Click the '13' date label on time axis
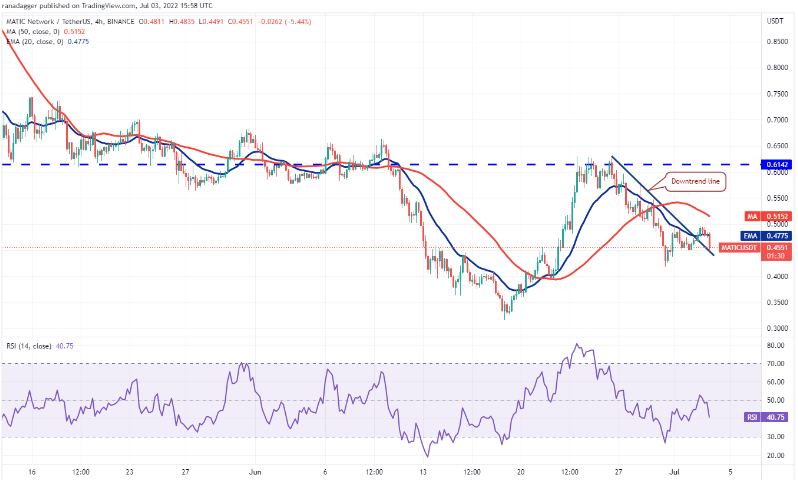 423,472
